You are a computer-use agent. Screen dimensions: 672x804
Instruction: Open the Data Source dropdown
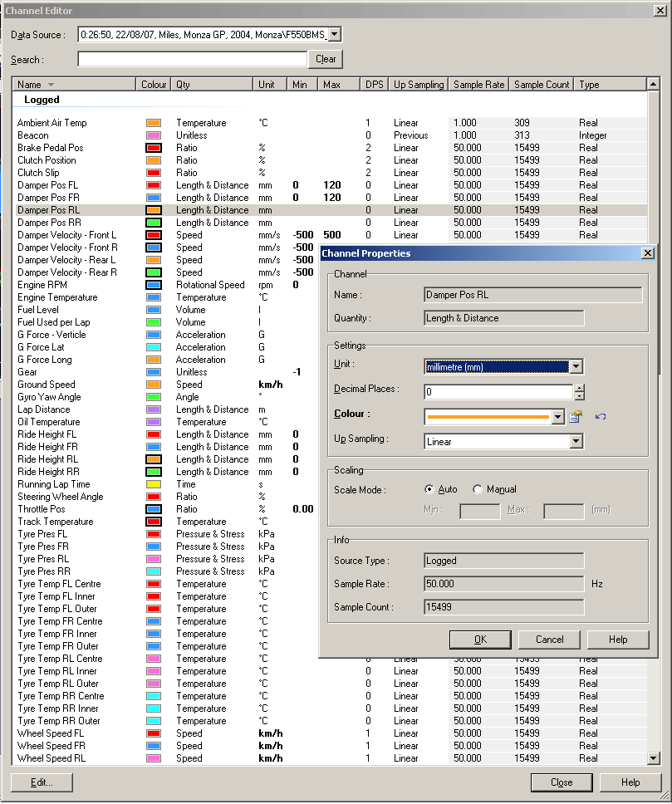pyautogui.click(x=334, y=34)
